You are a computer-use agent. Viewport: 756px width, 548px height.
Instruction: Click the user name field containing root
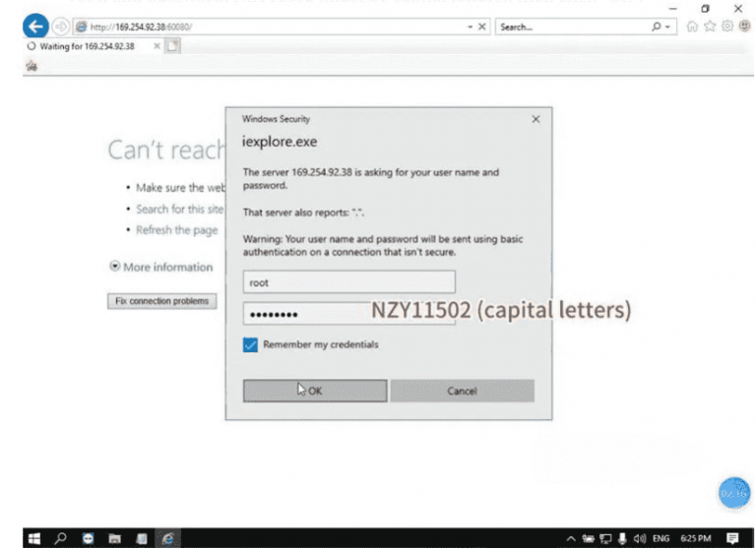(x=306, y=282)
